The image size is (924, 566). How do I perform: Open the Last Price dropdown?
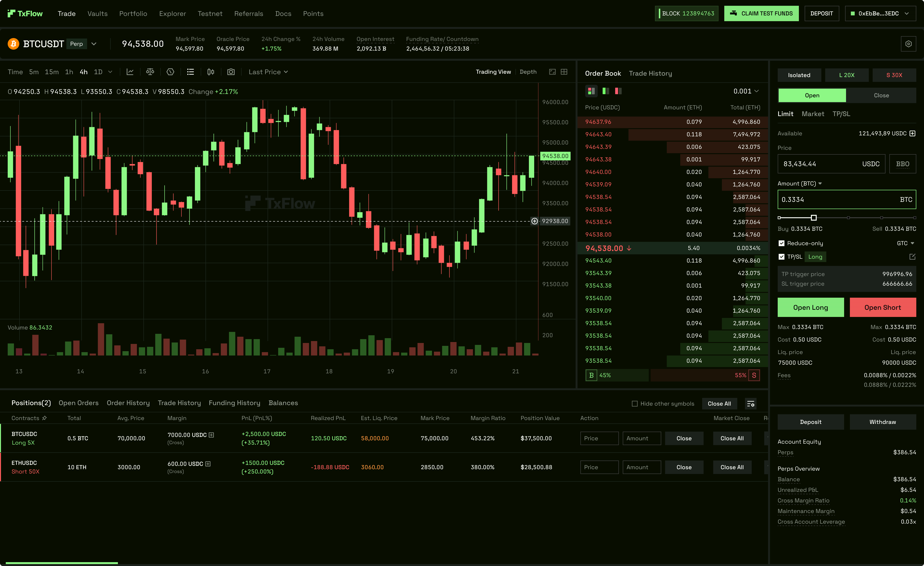268,72
